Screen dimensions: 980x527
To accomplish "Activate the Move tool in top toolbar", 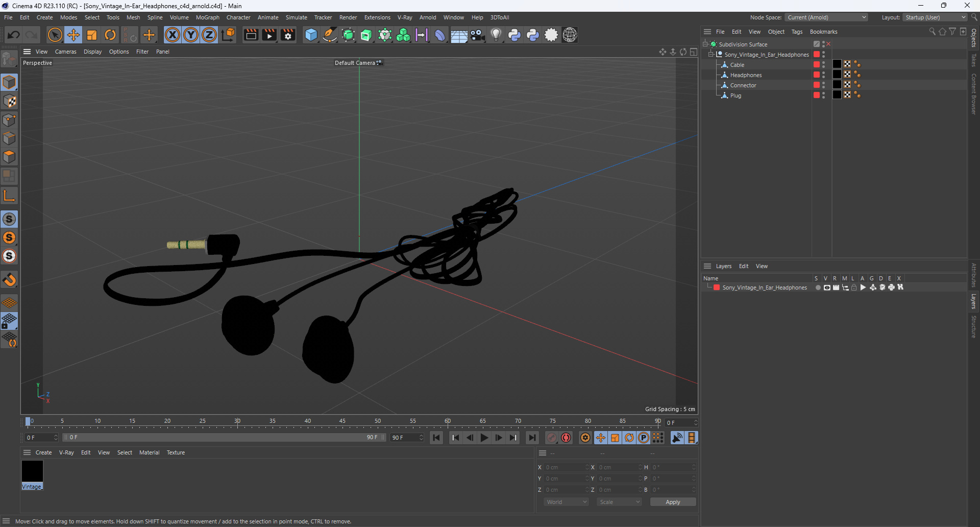I will point(73,35).
